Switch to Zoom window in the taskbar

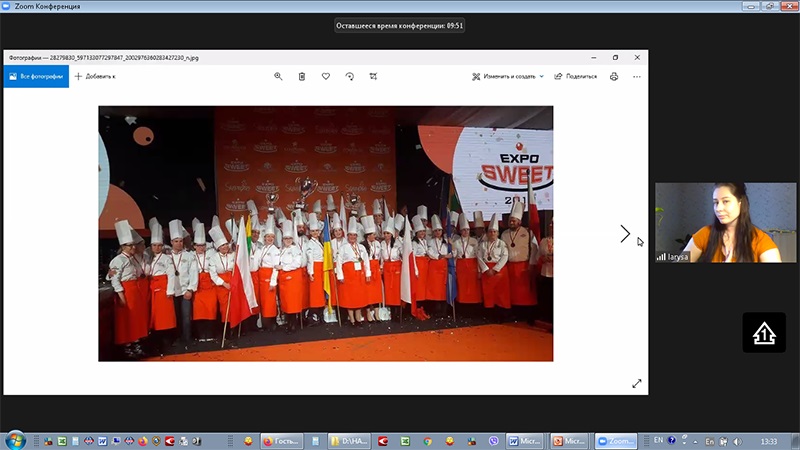point(615,440)
